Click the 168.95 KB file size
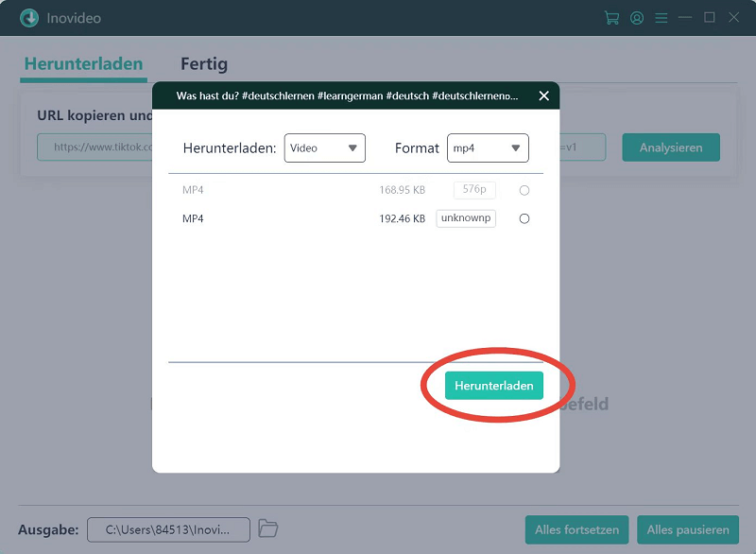Viewport: 756px width, 554px height. coord(403,190)
